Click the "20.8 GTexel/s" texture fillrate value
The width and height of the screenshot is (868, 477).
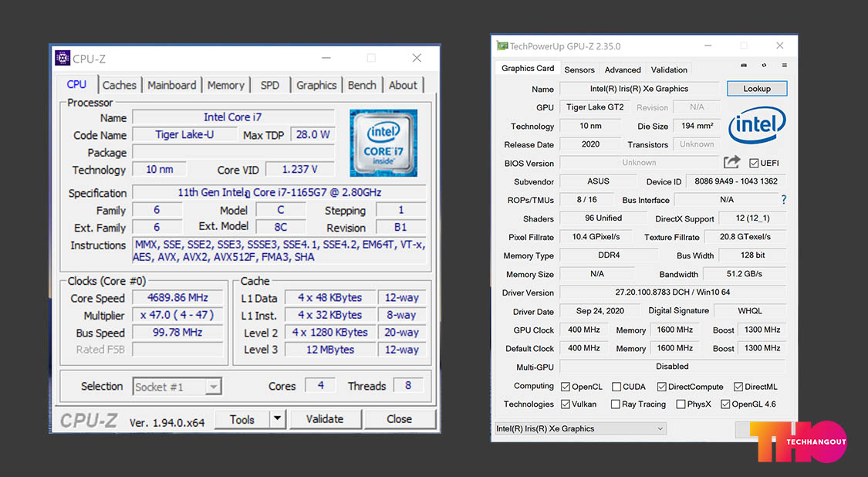745,236
